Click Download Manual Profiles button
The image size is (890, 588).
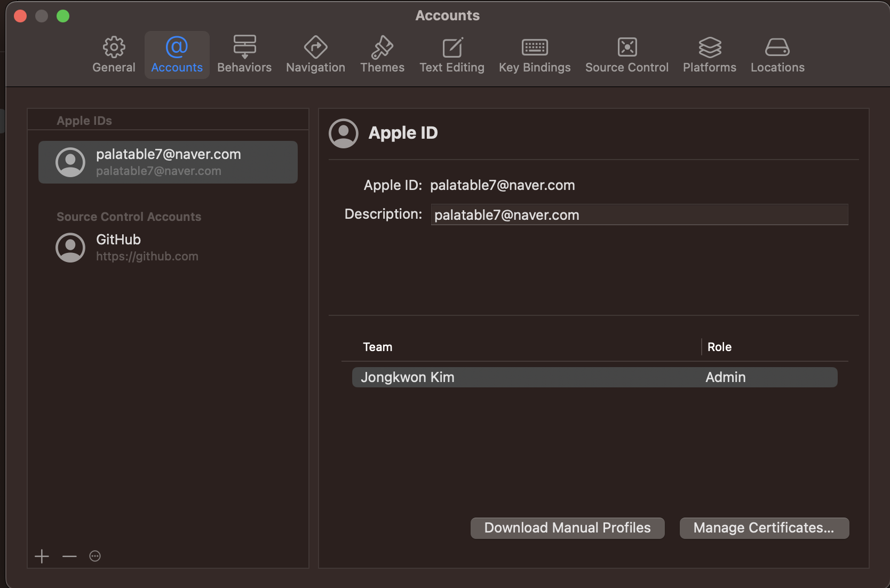pos(567,528)
